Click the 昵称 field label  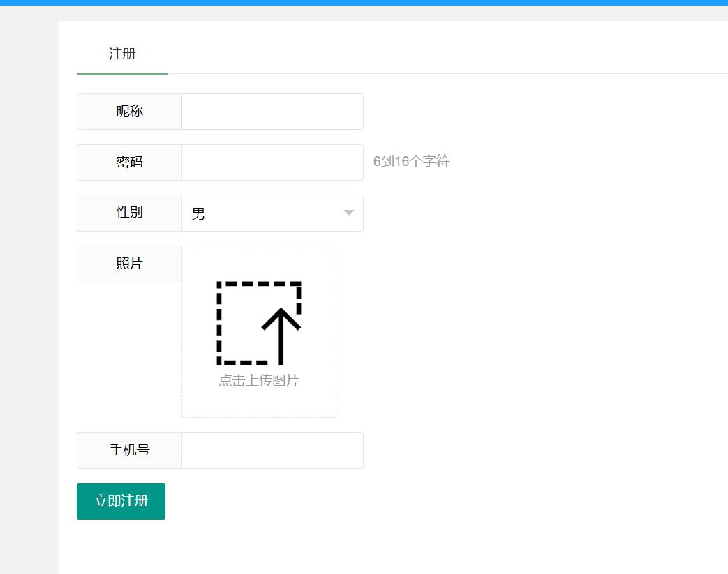(x=129, y=112)
